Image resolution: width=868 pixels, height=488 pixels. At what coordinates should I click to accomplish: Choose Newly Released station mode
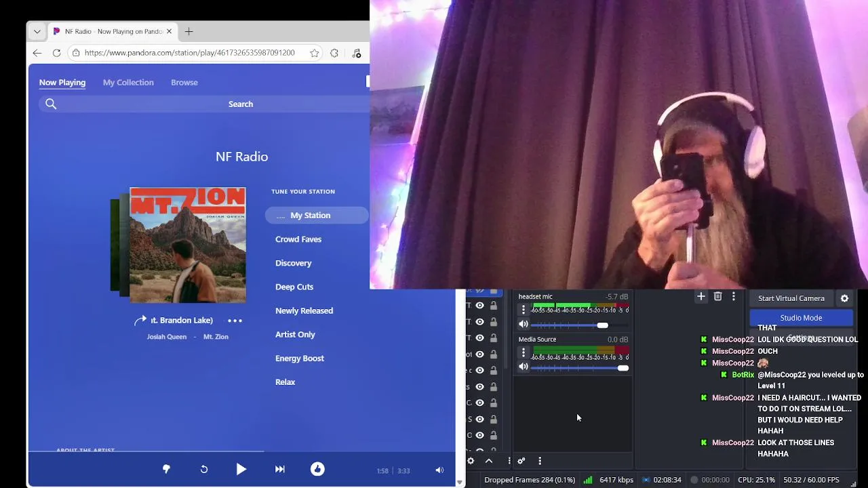click(x=304, y=310)
